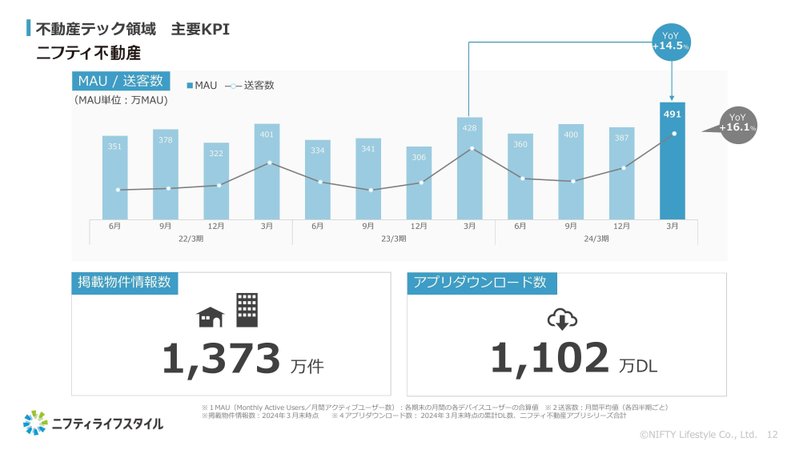Click the page number 12
The width and height of the screenshot is (800, 450).
click(x=772, y=435)
